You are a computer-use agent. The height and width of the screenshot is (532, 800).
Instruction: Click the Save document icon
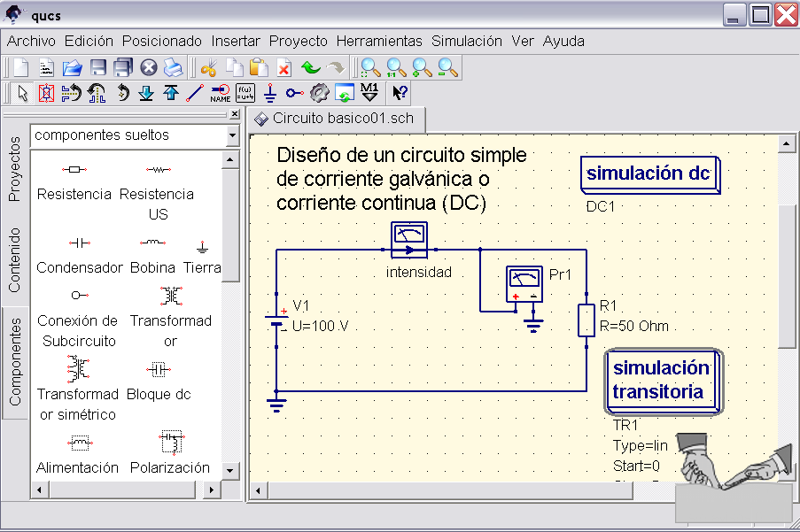[x=98, y=67]
